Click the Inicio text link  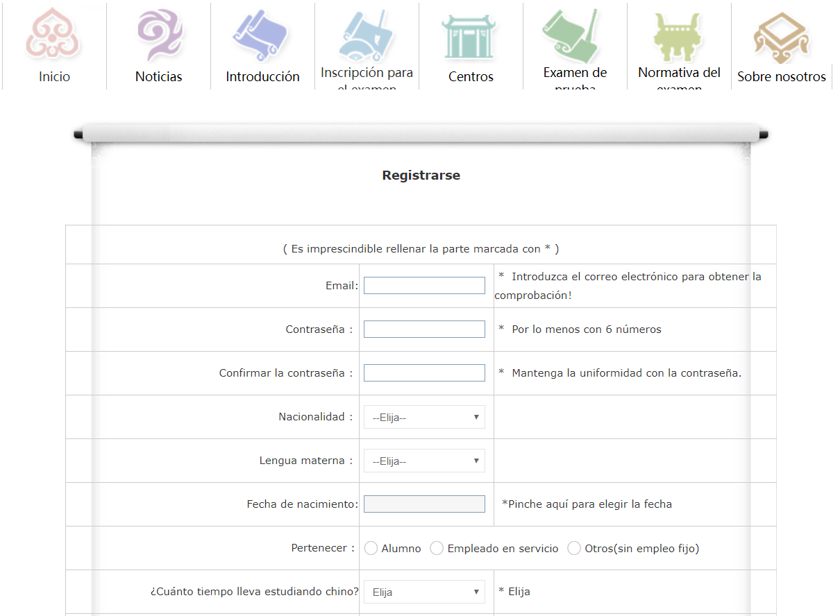pyautogui.click(x=54, y=77)
